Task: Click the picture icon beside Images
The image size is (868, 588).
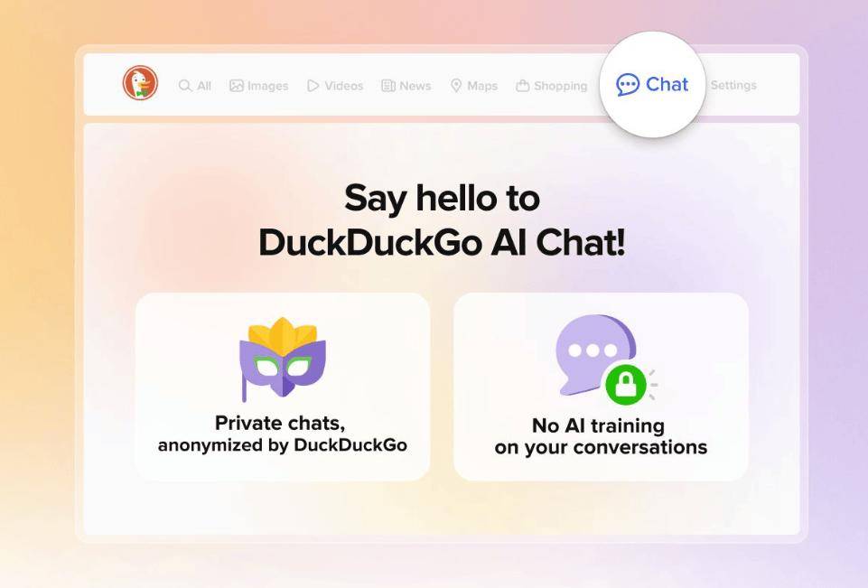Action: (237, 85)
